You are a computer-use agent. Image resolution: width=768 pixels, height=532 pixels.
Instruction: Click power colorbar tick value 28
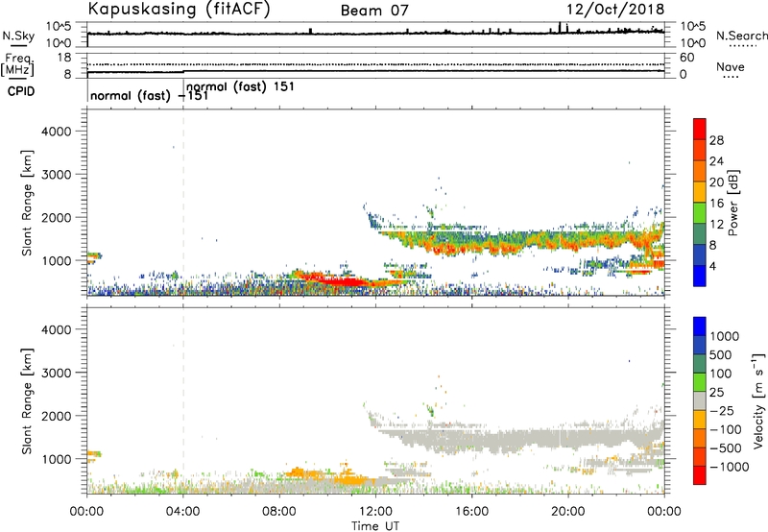tap(716, 140)
